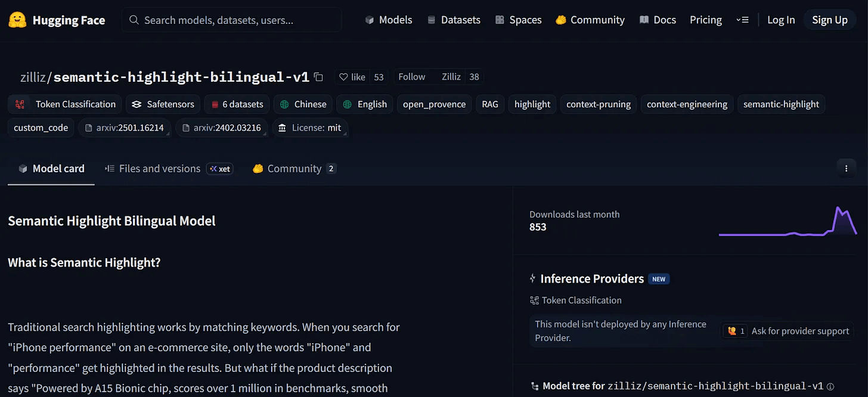
Task: Open Spaces in the top navigation
Action: 518,20
